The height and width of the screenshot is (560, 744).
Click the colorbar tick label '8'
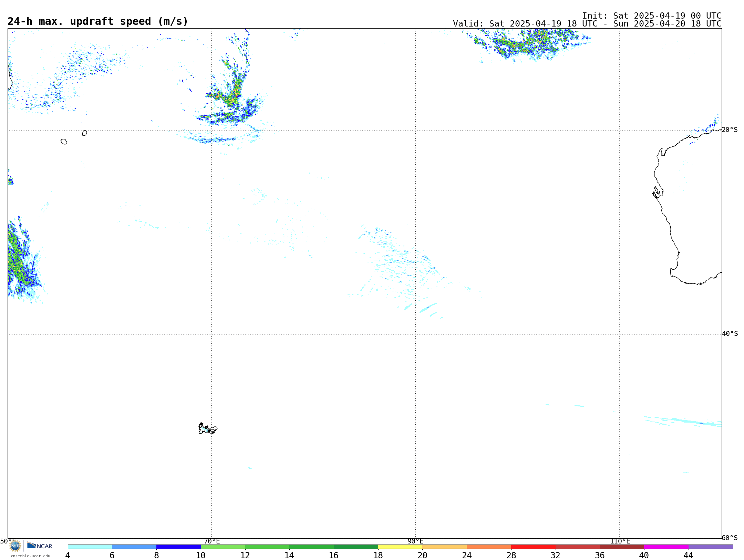coord(156,555)
